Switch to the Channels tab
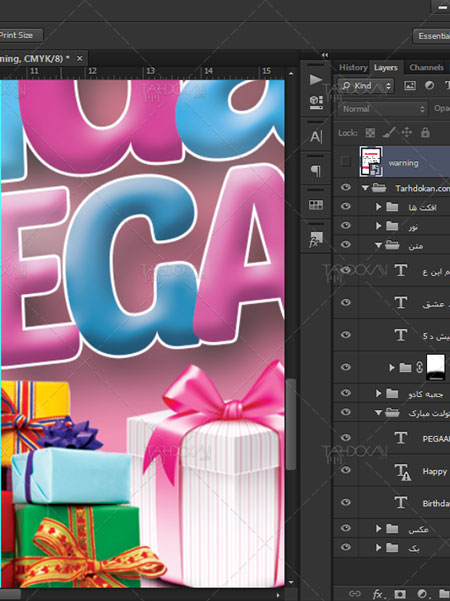 pos(427,67)
